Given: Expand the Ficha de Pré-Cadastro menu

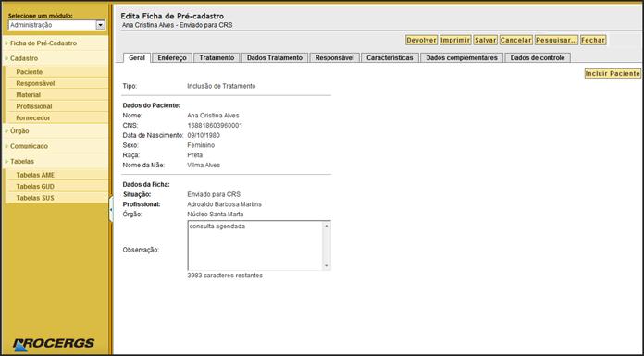Looking at the screenshot, I should pos(43,43).
